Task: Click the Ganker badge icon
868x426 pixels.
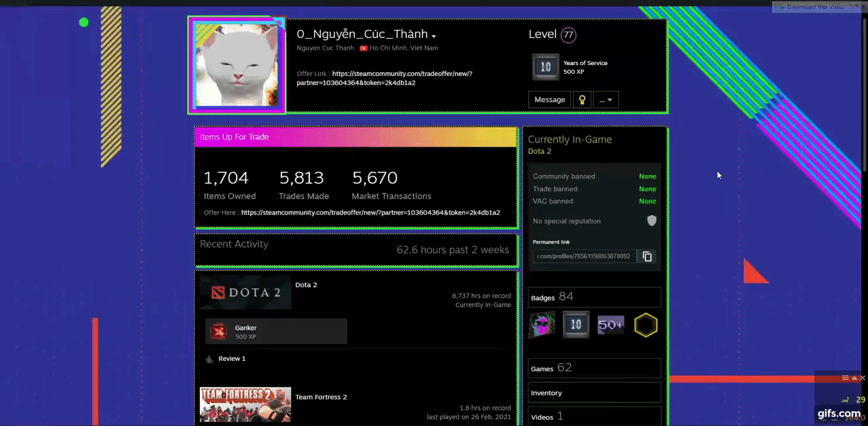Action: pyautogui.click(x=218, y=331)
